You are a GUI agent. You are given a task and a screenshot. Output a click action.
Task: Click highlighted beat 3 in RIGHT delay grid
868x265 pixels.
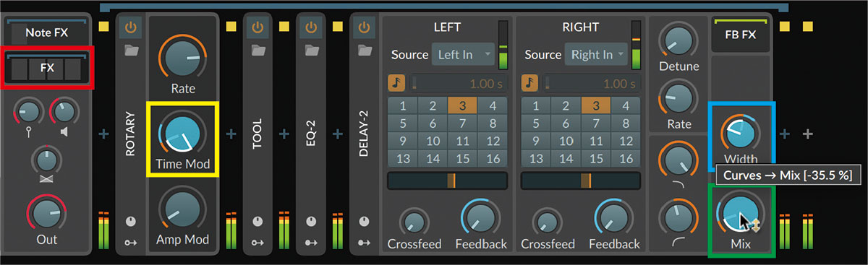[596, 106]
